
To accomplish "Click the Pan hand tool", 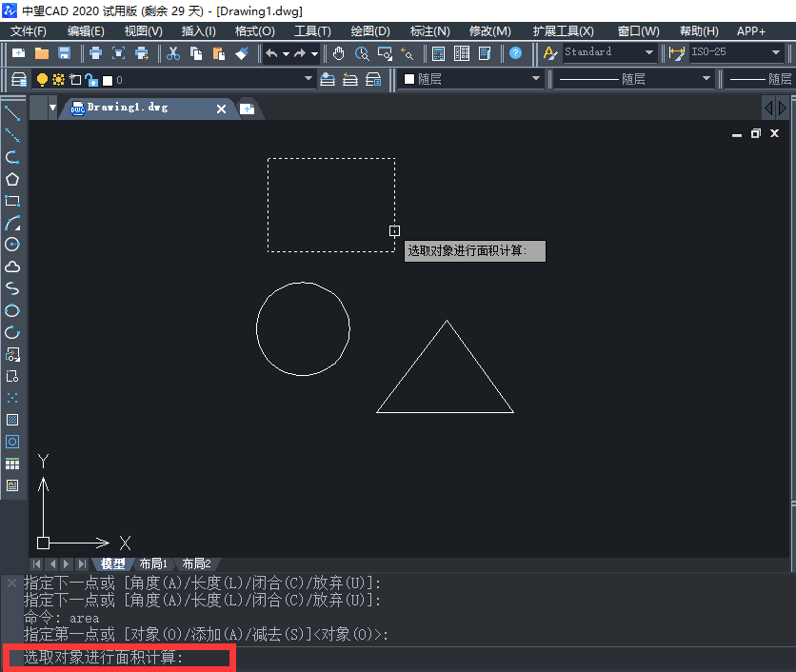I will [x=339, y=53].
